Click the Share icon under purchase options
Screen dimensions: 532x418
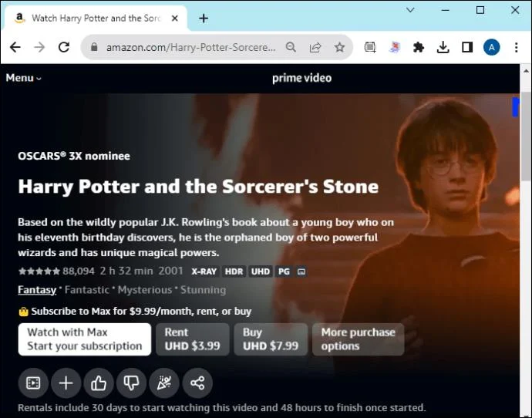click(197, 383)
